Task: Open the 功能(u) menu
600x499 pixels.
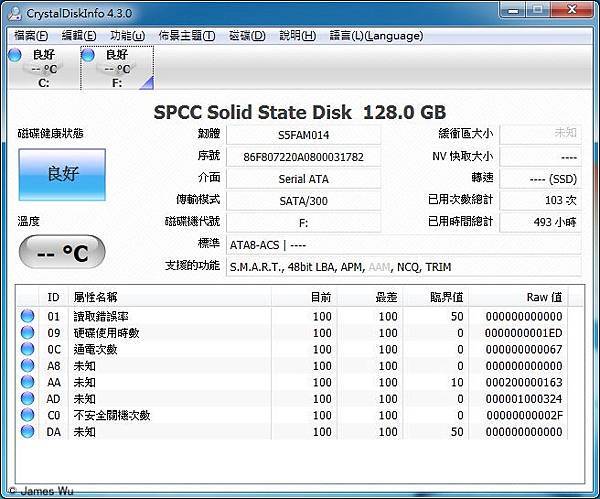Action: pyautogui.click(x=127, y=36)
